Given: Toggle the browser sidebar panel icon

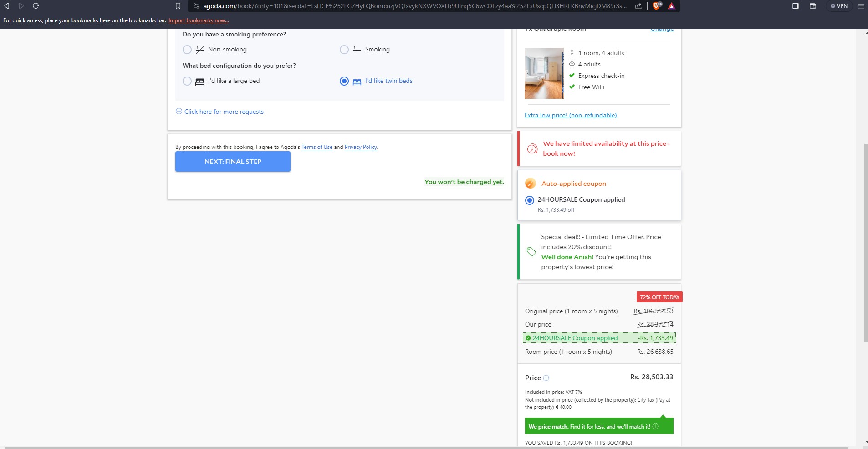Looking at the screenshot, I should click(795, 6).
